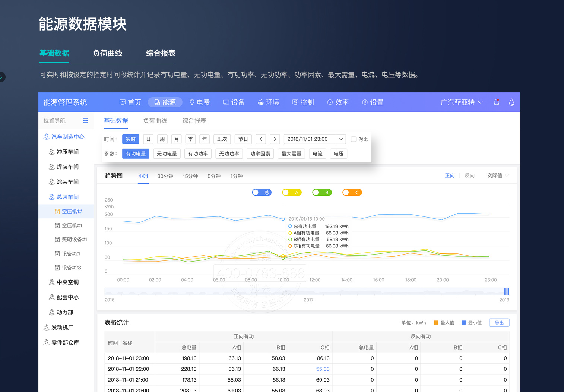Open the 电费 menu in the top navigation
564x392 pixels.
(x=200, y=102)
